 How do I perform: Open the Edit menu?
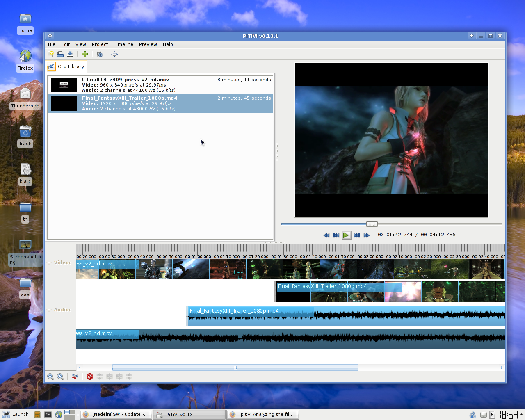click(x=66, y=44)
